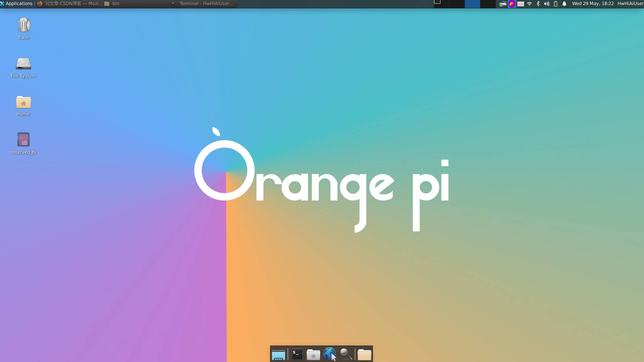Switch to the Terminal HwHiAiUser window

click(204, 4)
